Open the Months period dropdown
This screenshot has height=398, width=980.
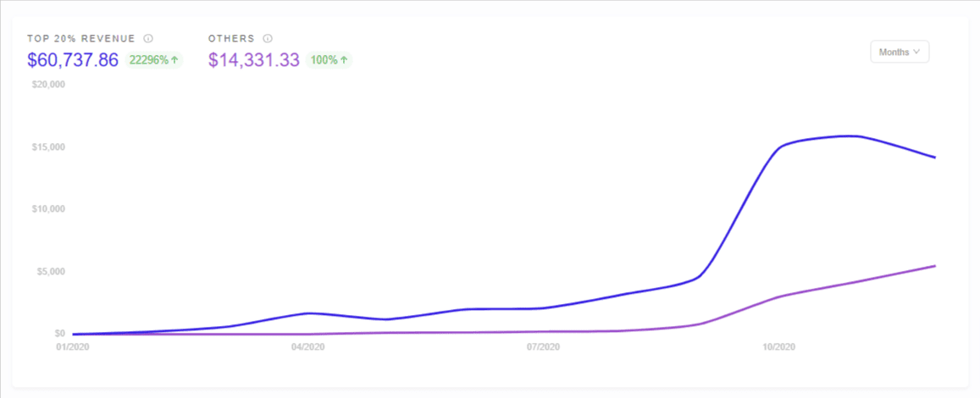pos(900,52)
